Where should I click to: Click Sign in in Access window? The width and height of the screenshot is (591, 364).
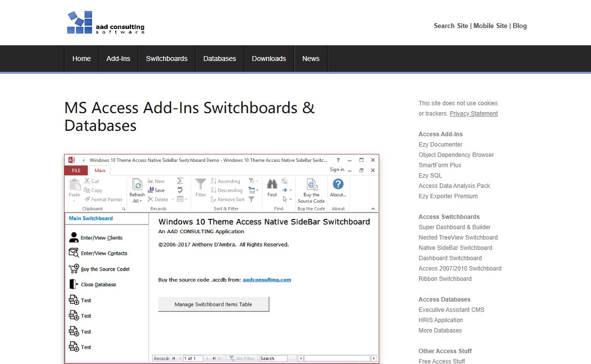pyautogui.click(x=337, y=170)
